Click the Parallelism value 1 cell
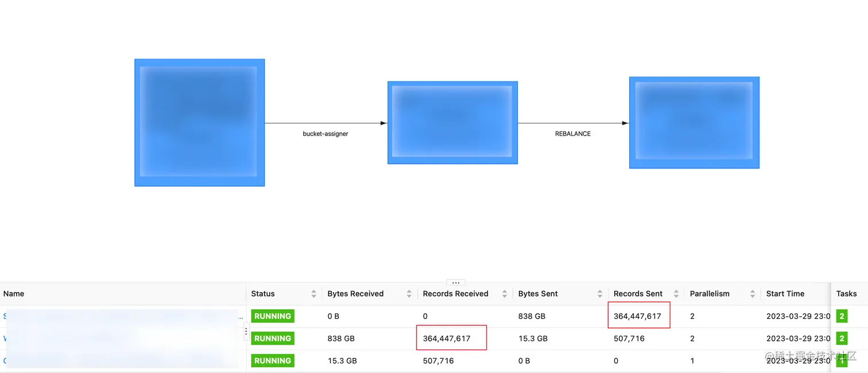The height and width of the screenshot is (373, 868). (692, 361)
